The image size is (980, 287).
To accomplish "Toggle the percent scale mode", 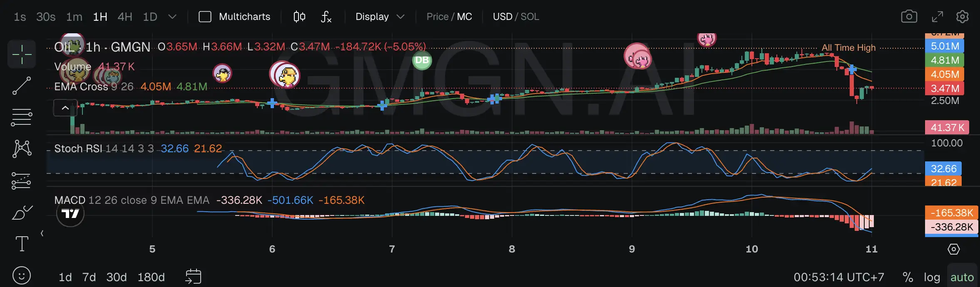I will point(908,277).
